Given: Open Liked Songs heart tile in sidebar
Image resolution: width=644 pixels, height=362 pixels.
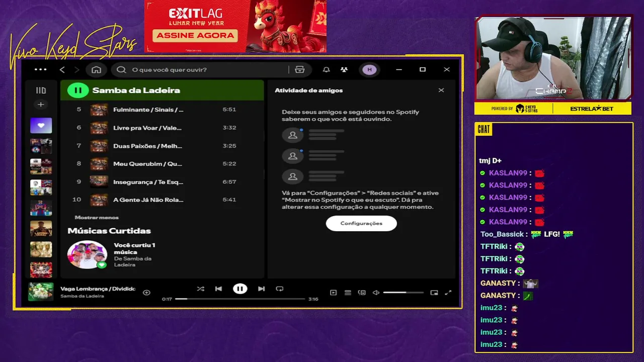Looking at the screenshot, I should [x=41, y=125].
